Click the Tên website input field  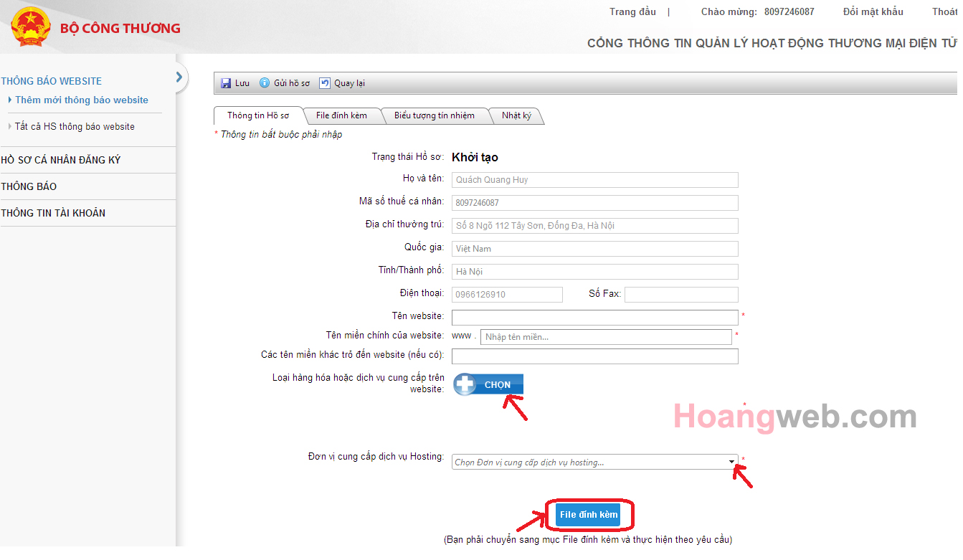(x=594, y=318)
